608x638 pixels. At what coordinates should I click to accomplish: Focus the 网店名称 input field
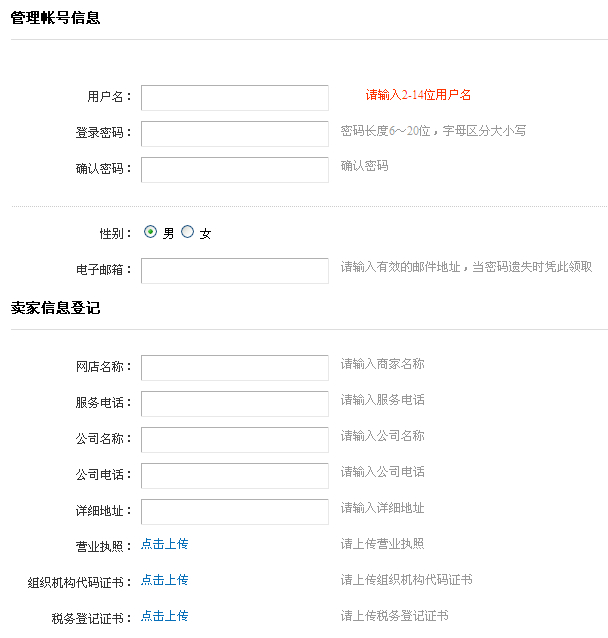(x=234, y=368)
